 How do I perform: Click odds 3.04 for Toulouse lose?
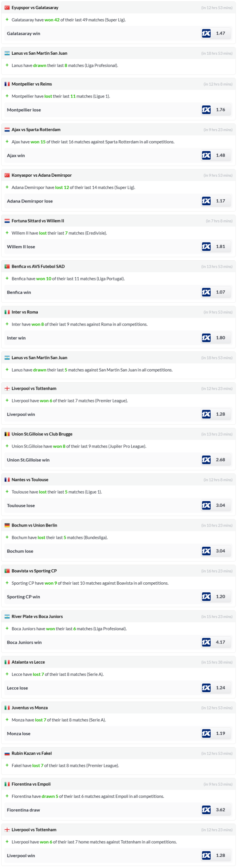coord(221,505)
